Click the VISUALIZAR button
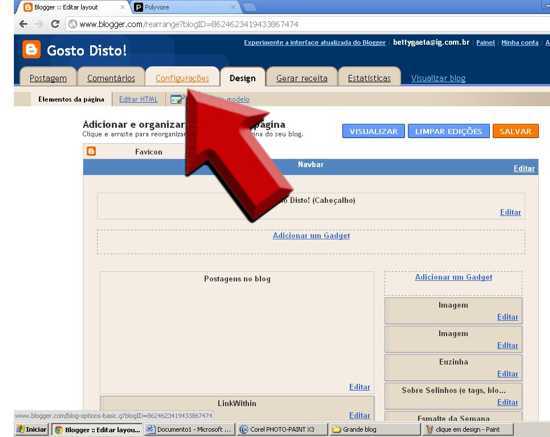Image resolution: width=550 pixels, height=437 pixels. click(x=373, y=131)
